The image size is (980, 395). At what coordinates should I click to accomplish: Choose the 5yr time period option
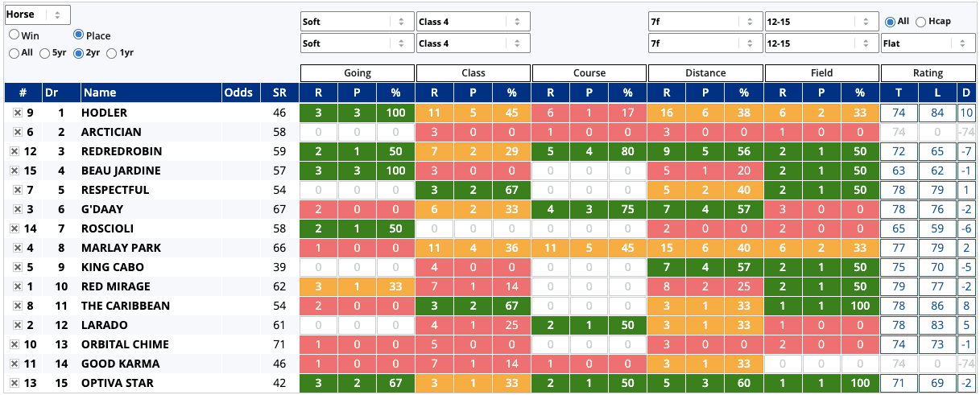tap(45, 53)
